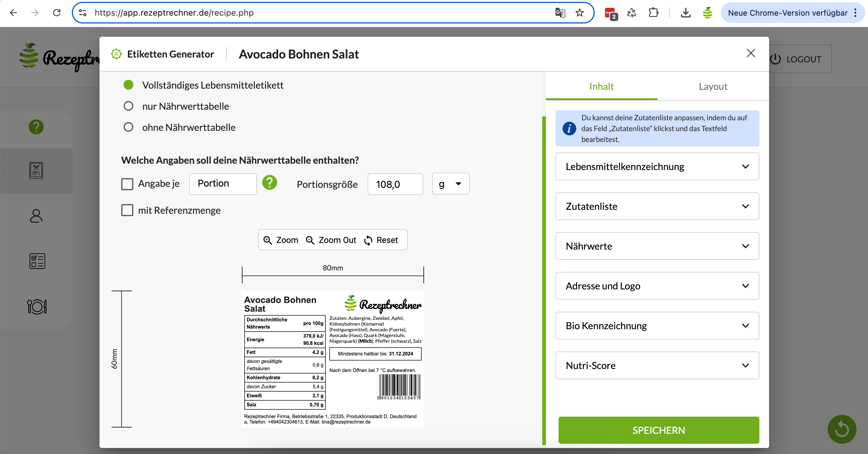The image size is (868, 454).
Task: Tick the mit Referenzmenge checkbox
Action: point(127,210)
